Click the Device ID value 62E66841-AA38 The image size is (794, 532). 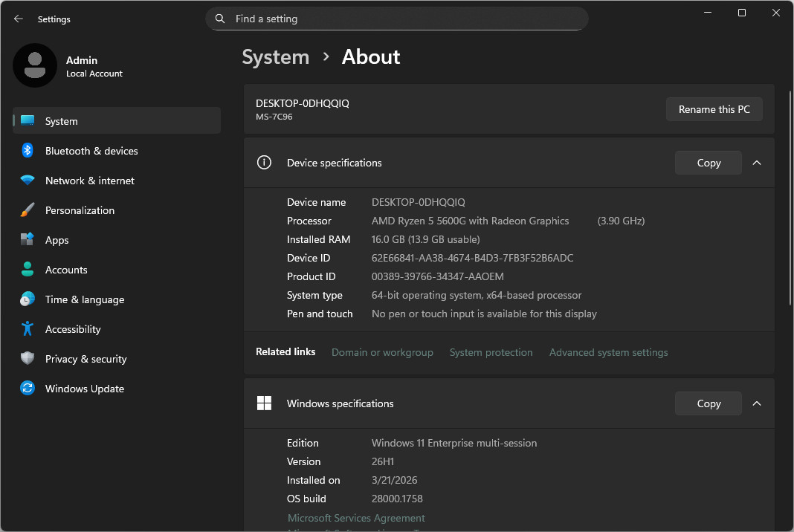coord(472,258)
